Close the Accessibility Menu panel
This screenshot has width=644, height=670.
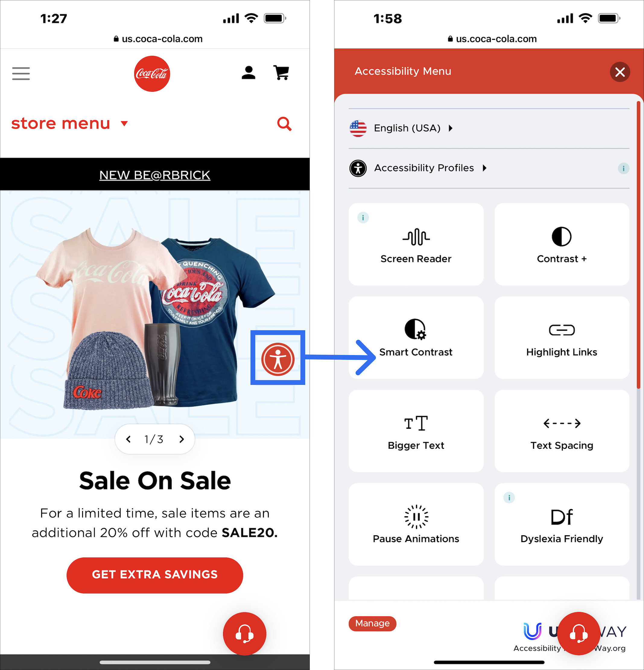point(621,71)
